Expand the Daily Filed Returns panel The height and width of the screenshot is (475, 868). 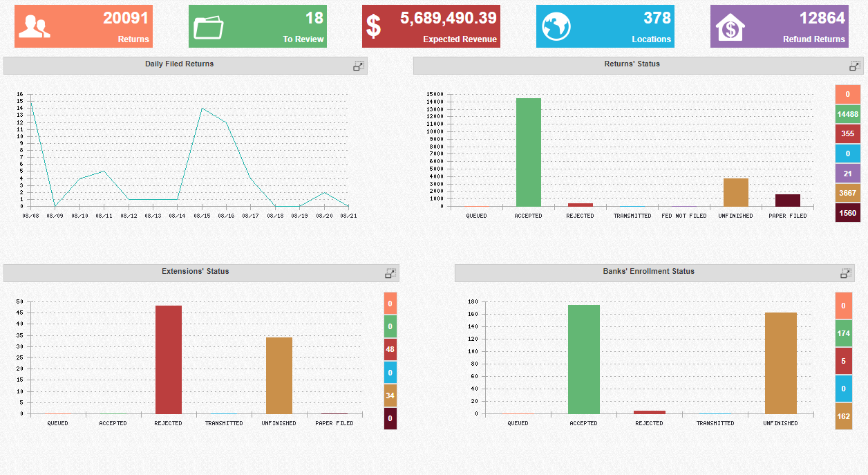pyautogui.click(x=359, y=66)
